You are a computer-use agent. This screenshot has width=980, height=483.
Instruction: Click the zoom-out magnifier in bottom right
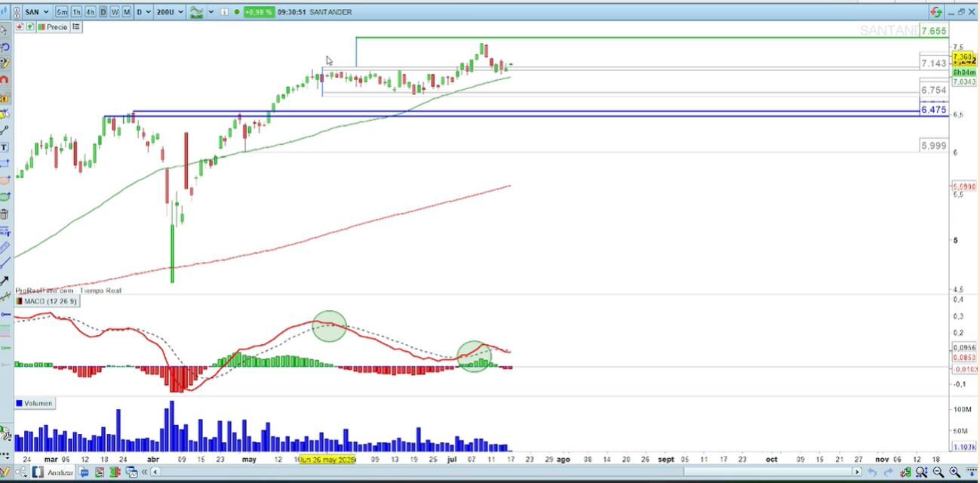tap(938, 472)
